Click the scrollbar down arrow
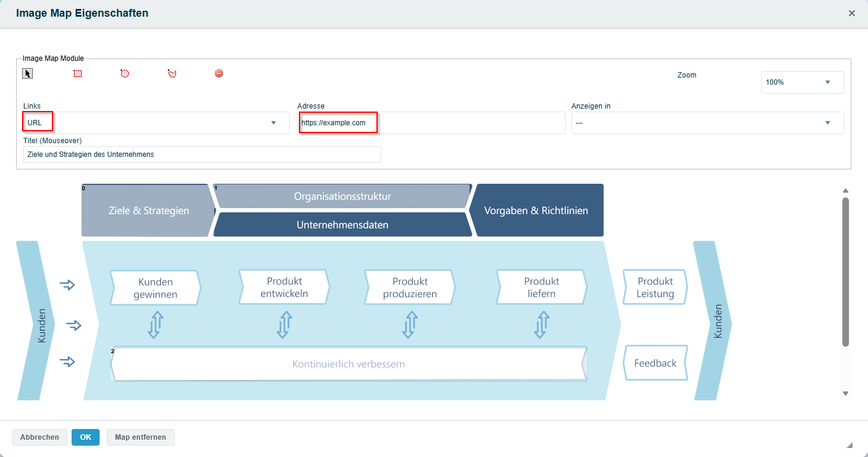Screen dimensions: 868x457 (845, 393)
